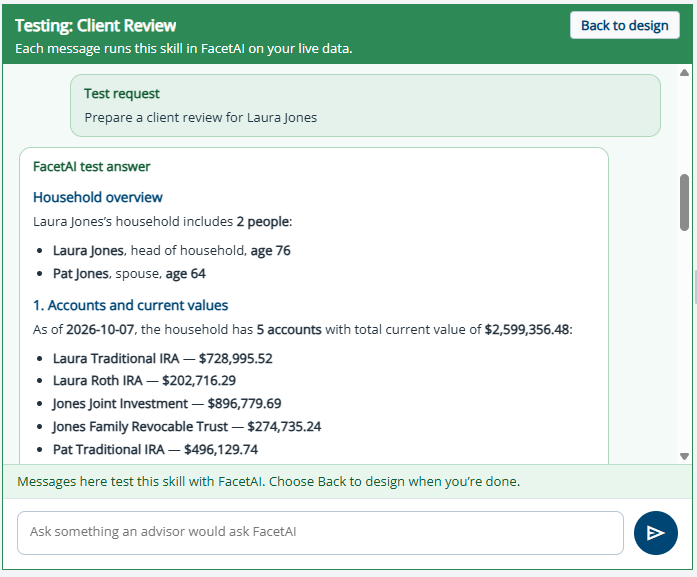
Task: Click the Pat Traditional IRA line
Action: point(155,449)
